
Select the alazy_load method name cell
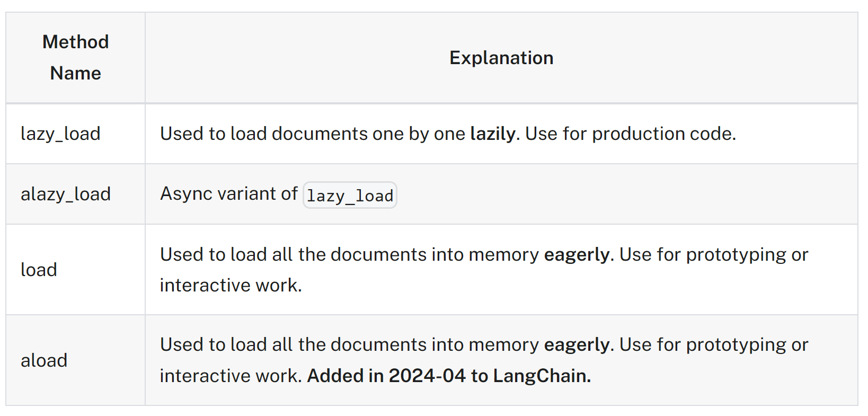coord(66,194)
